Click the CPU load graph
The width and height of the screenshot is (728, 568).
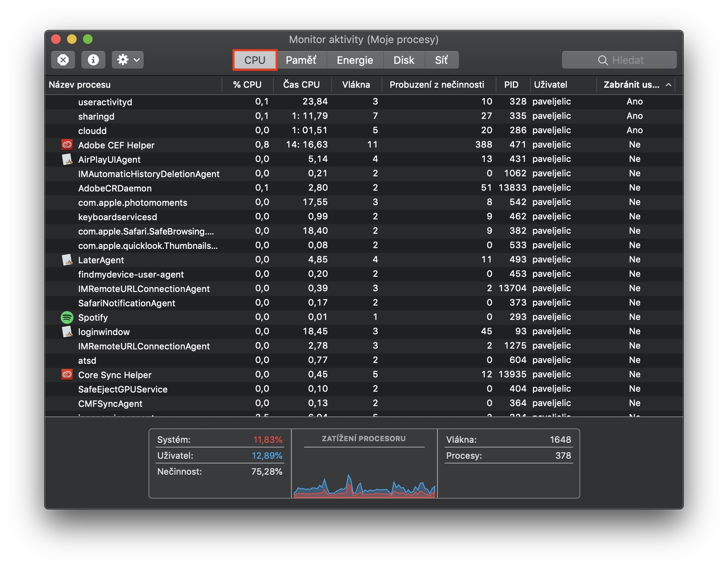tap(364, 475)
